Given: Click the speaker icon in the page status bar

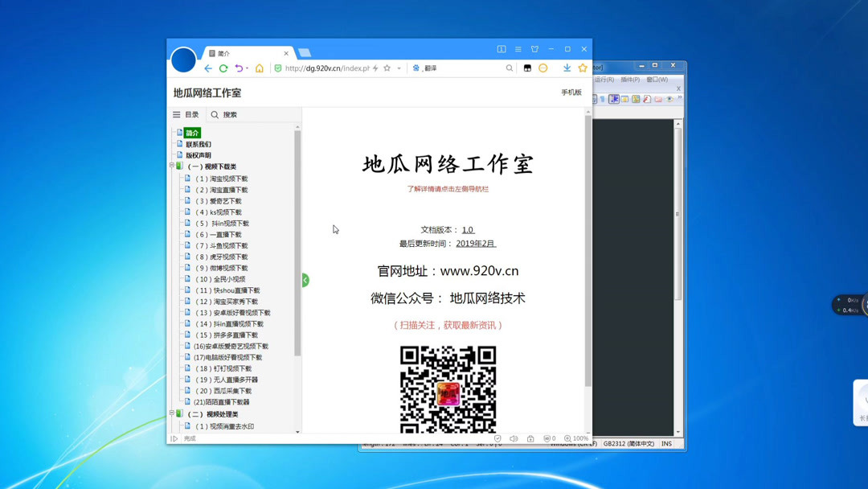Looking at the screenshot, I should click(514, 438).
